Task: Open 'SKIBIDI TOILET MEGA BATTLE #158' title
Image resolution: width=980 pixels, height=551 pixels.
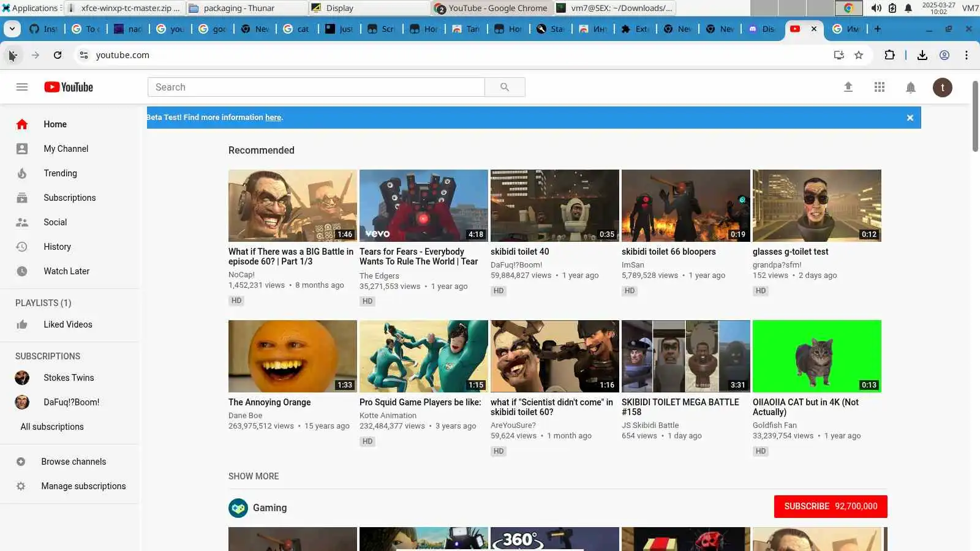Action: coord(680,407)
